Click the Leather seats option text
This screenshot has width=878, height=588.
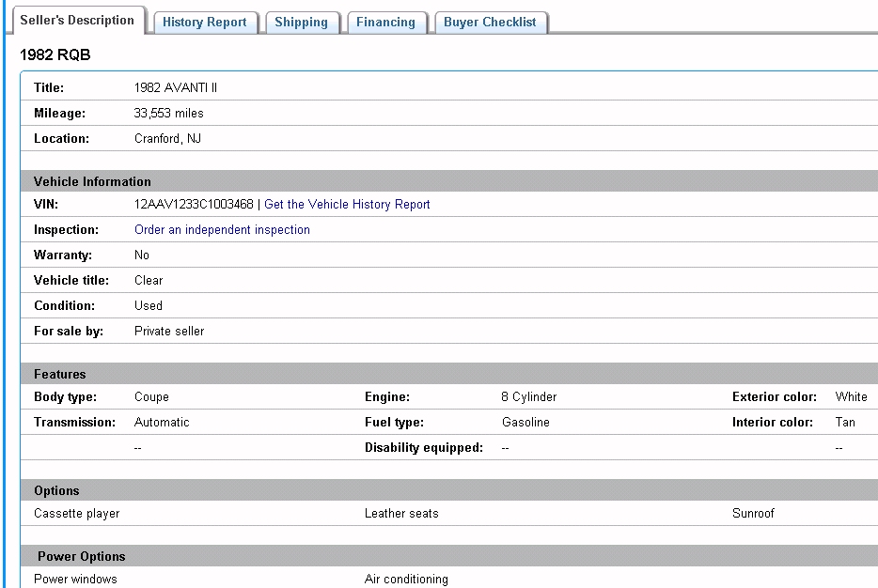(401, 514)
